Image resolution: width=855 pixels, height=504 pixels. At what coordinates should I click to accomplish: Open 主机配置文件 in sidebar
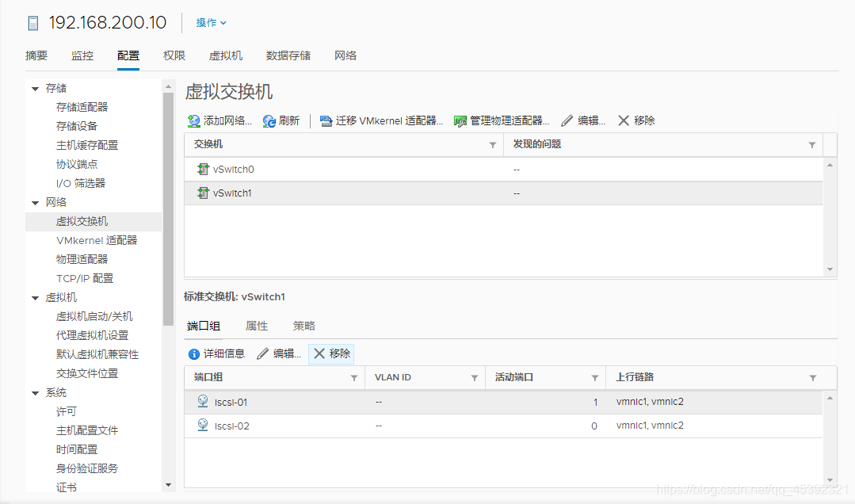pyautogui.click(x=87, y=431)
